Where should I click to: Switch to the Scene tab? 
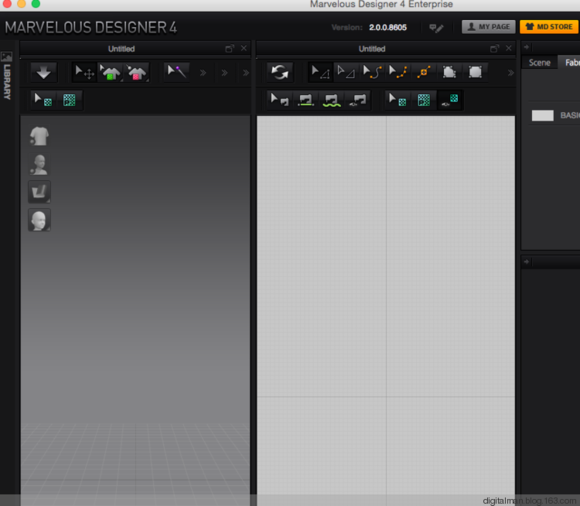click(539, 63)
